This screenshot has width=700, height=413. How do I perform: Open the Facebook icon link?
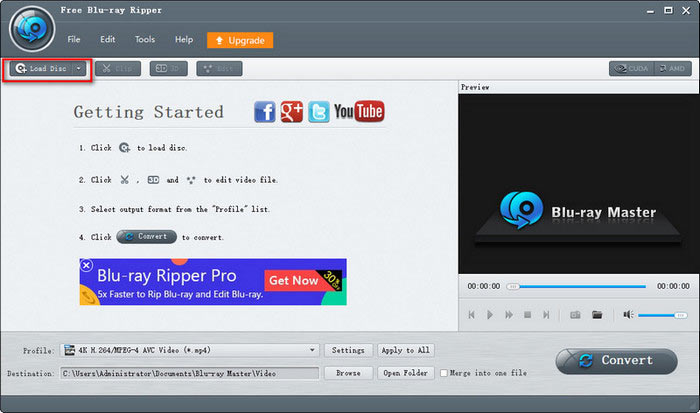coord(265,112)
